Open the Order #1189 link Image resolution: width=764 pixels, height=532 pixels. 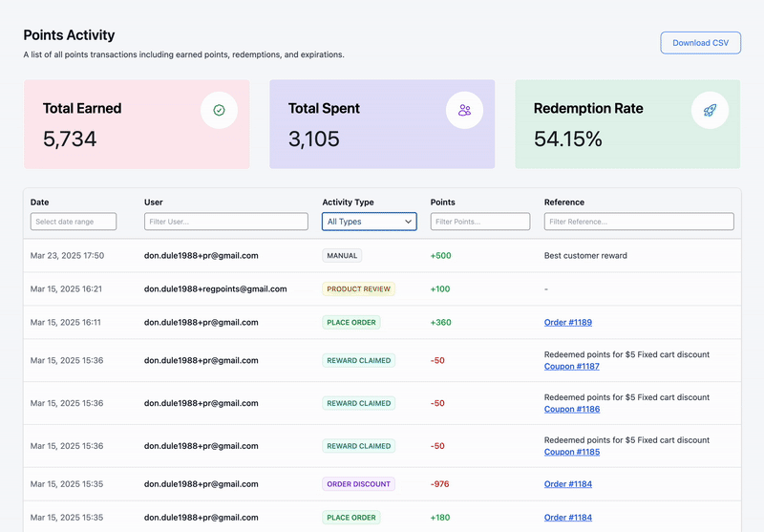coord(567,323)
